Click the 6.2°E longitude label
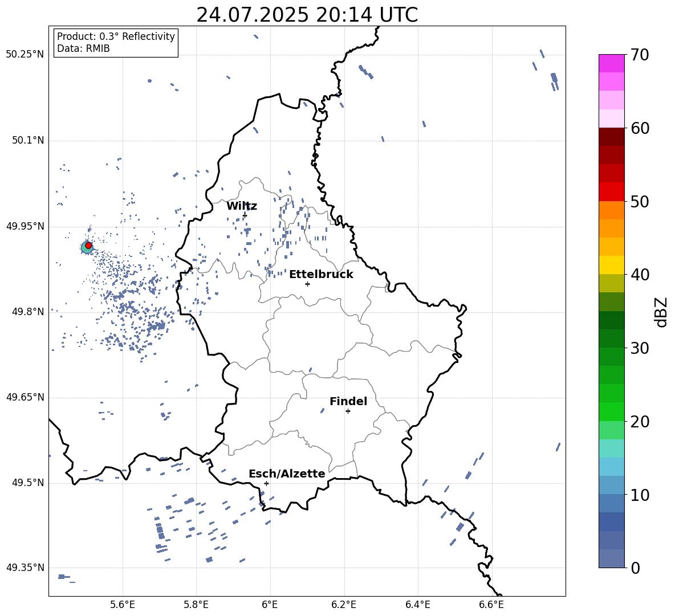This screenshot has height=616, width=675. [344, 605]
